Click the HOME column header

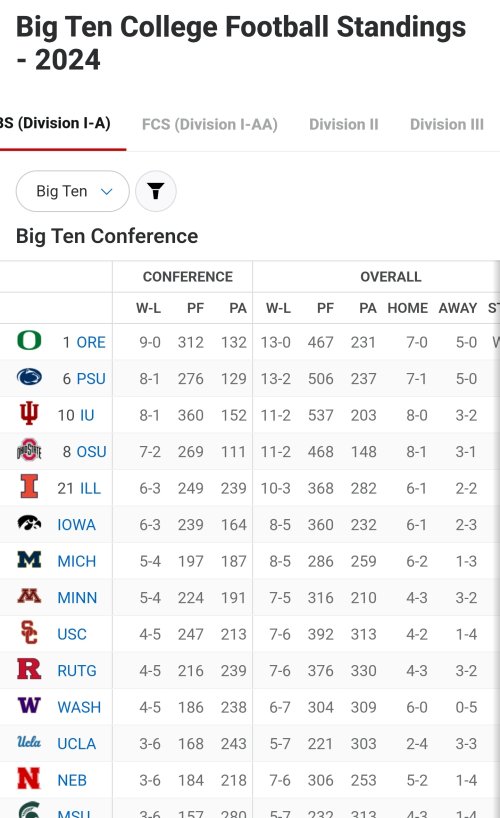[408, 308]
